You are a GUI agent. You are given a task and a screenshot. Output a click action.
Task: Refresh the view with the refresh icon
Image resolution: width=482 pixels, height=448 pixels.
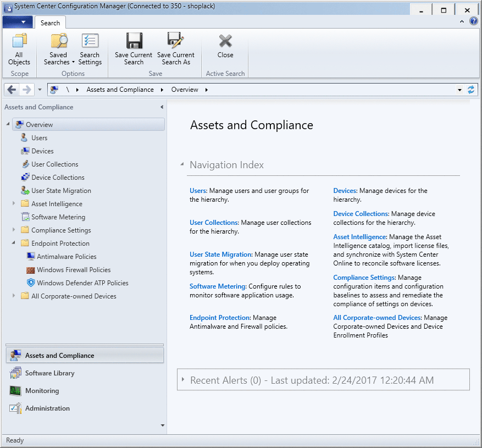point(471,90)
